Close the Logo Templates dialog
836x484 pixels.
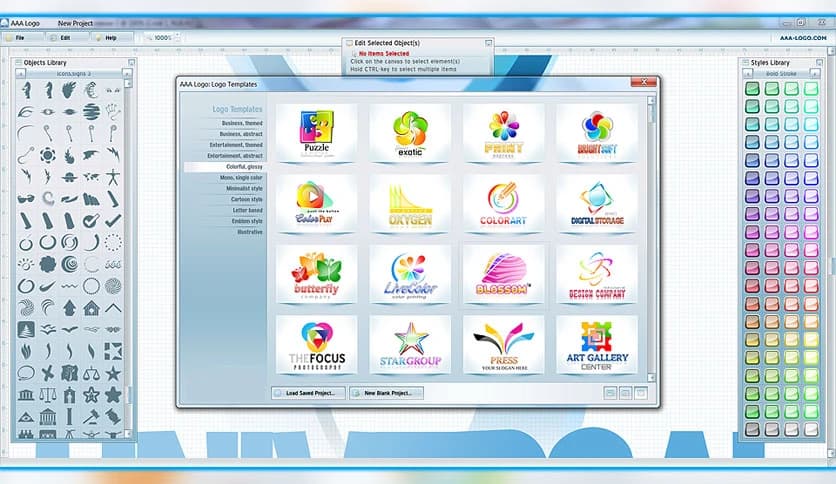[x=644, y=82]
